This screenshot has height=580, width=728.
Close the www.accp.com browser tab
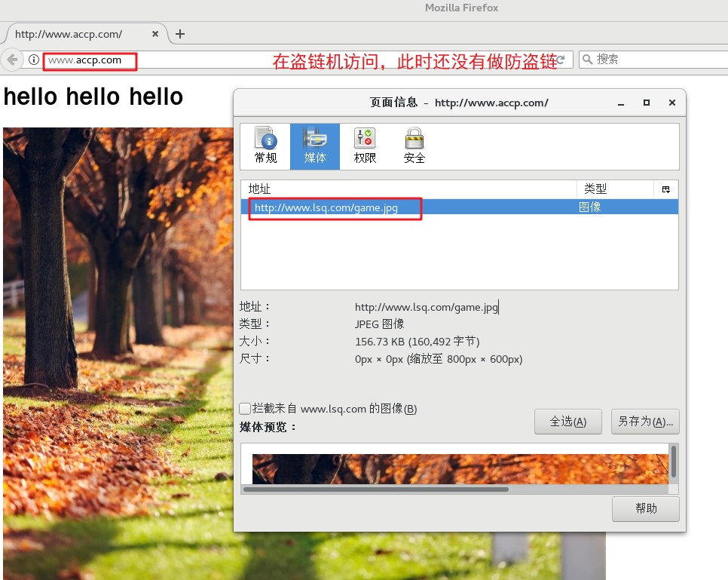point(155,34)
